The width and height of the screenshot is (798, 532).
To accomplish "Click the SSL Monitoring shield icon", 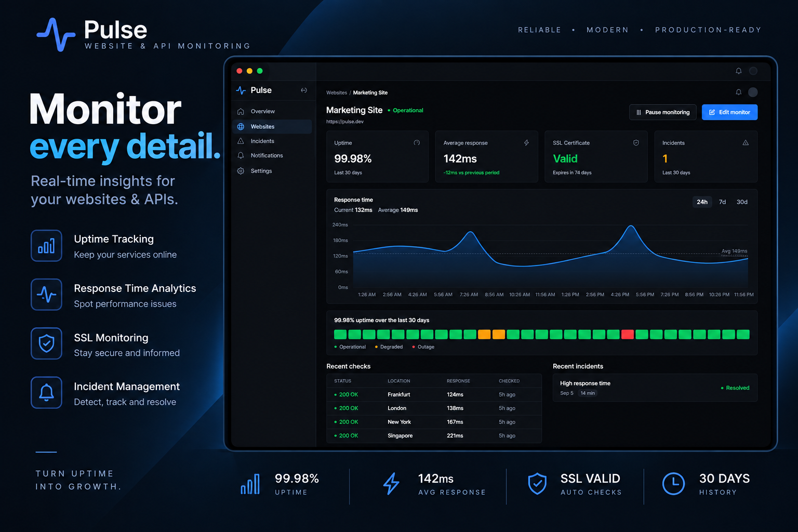I will [x=46, y=343].
